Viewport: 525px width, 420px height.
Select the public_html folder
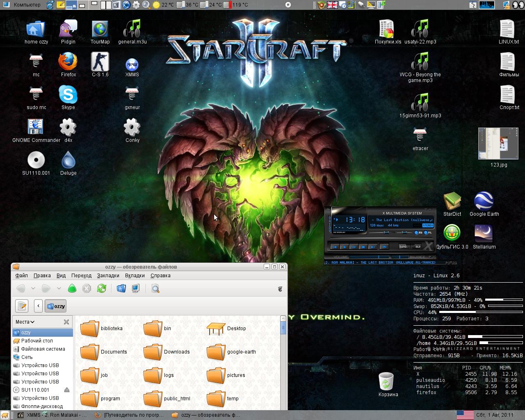tap(167, 398)
